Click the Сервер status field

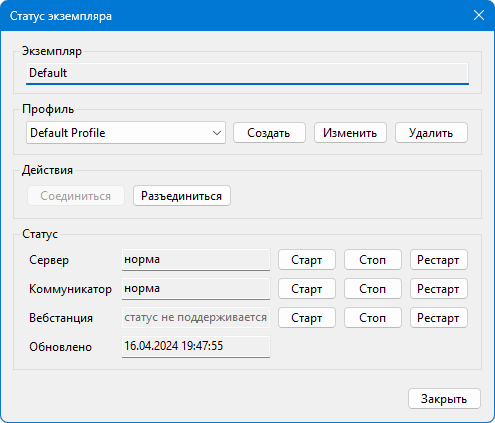tap(196, 260)
